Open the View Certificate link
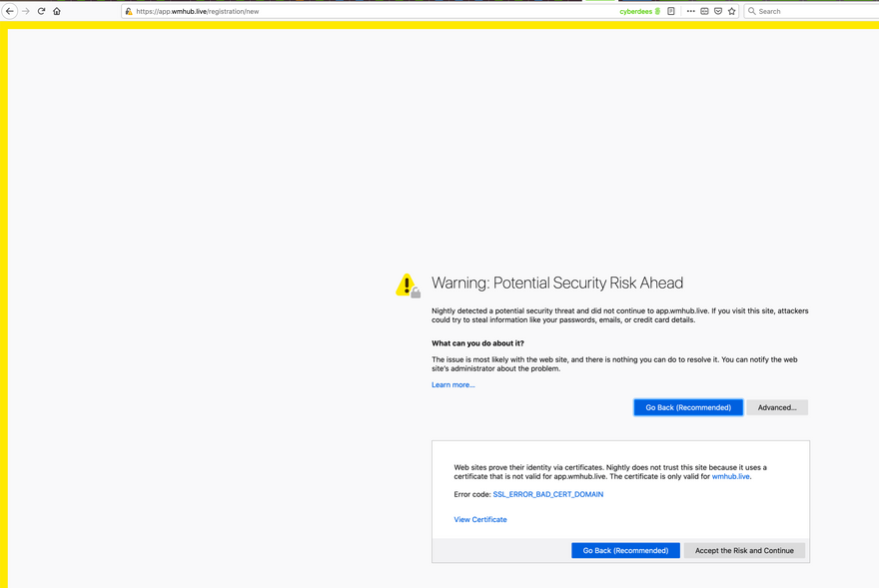 point(480,519)
